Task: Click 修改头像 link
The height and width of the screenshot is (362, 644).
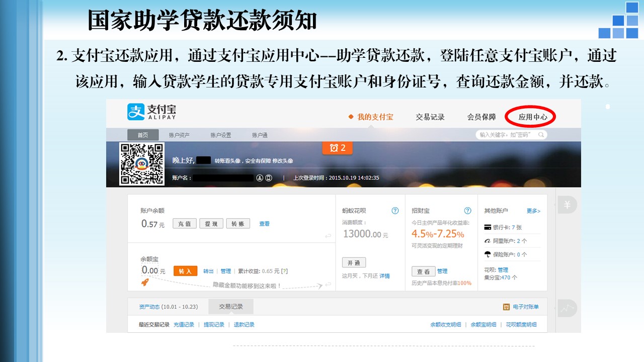Action: 283,161
